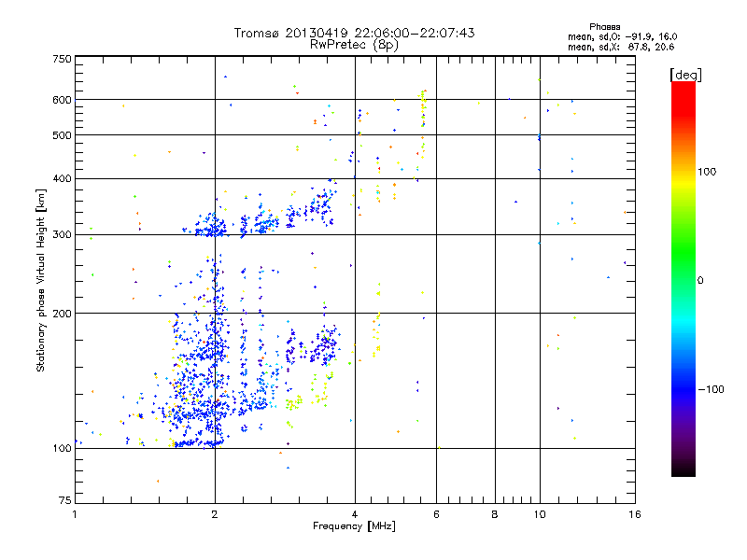Click the x-axis tick label "8"
747x560 pixels.
[x=495, y=514]
